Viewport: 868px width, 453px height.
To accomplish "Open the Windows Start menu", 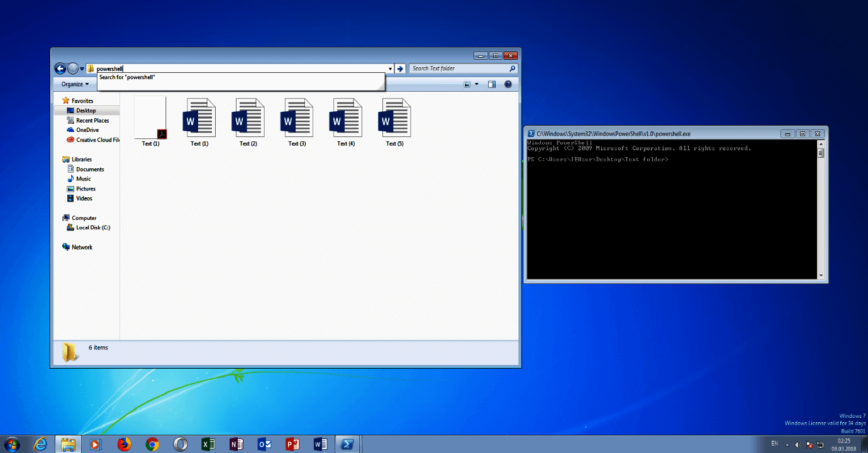I will tap(13, 444).
